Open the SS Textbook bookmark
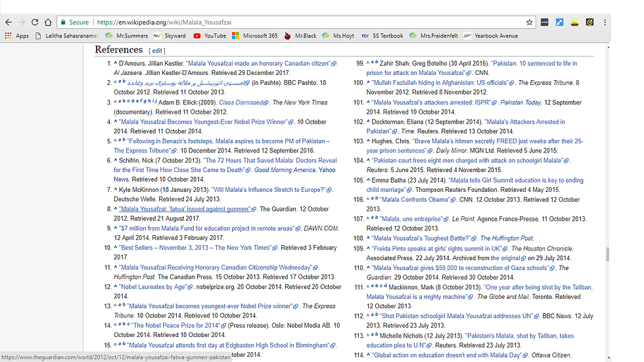This screenshot has width=644, height=362. tap(382, 35)
